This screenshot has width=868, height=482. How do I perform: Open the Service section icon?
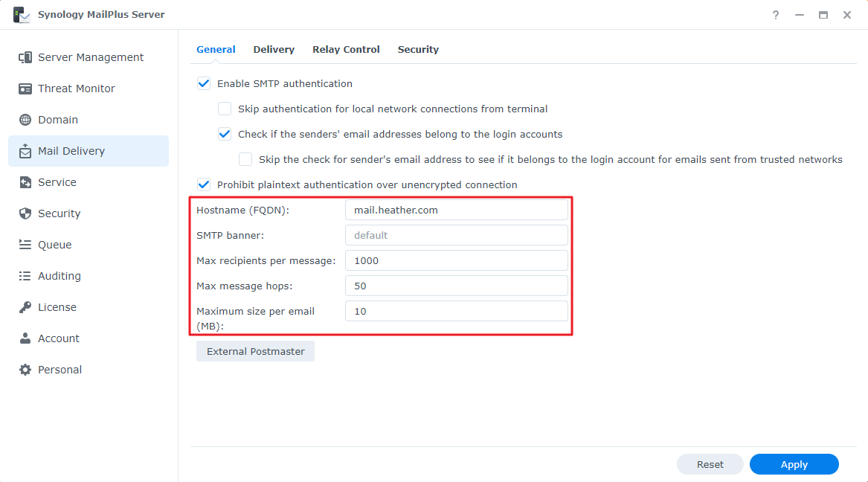[x=25, y=181]
